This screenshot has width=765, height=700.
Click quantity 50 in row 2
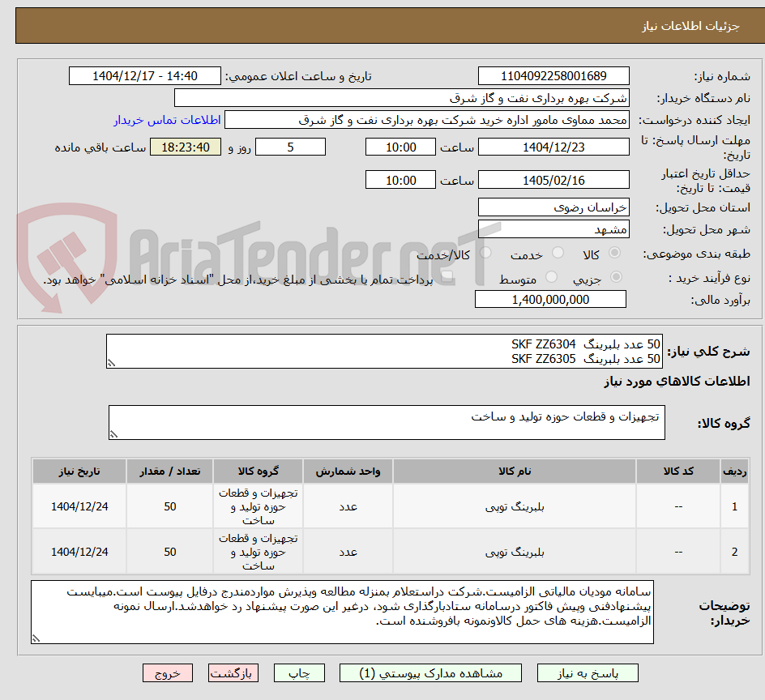pyautogui.click(x=170, y=553)
